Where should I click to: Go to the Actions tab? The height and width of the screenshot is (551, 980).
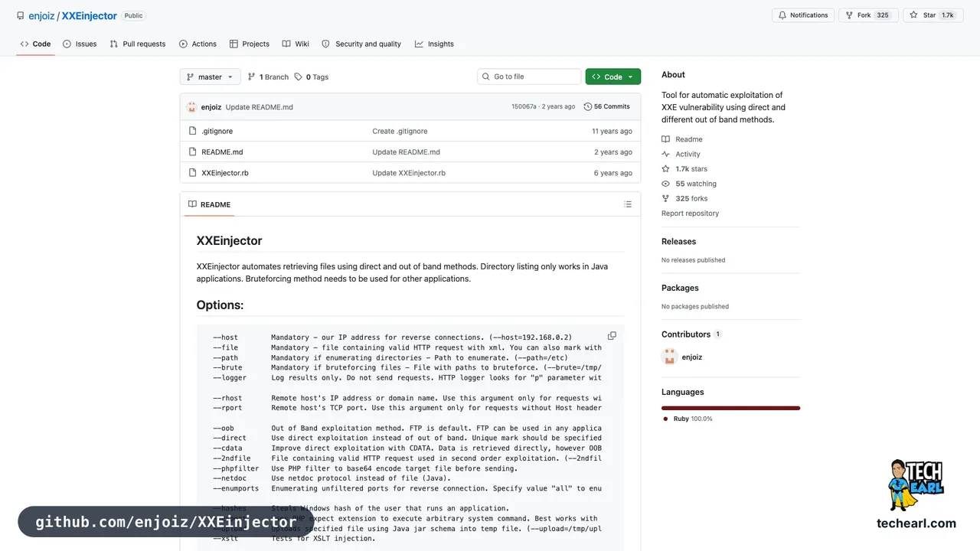[x=198, y=44]
